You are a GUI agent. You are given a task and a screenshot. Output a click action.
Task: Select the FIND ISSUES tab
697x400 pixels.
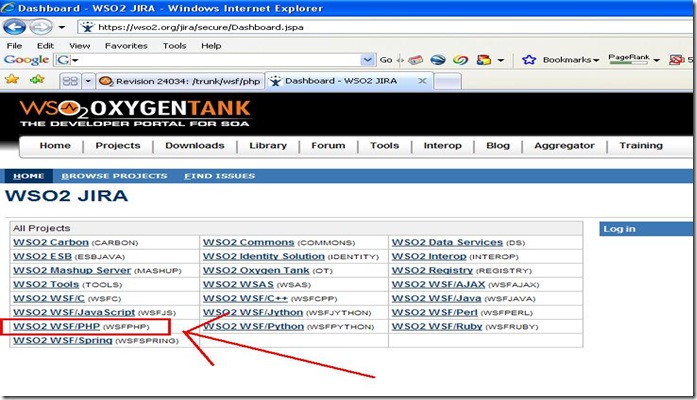(x=220, y=176)
